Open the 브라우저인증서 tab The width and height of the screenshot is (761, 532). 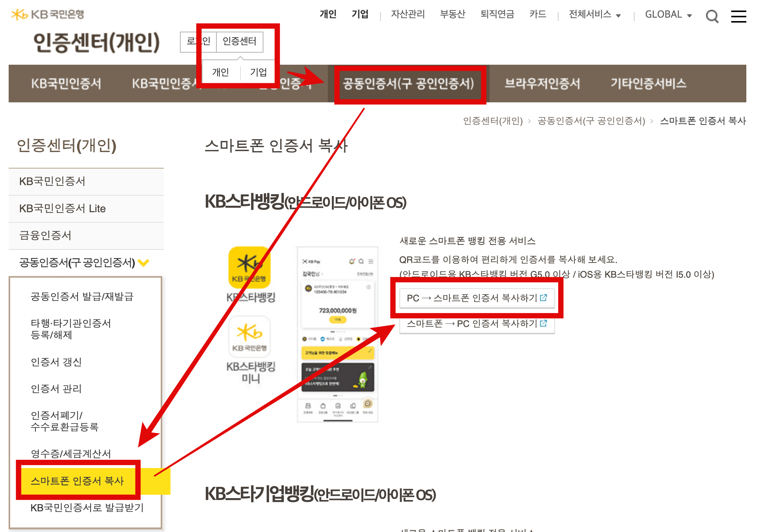(x=542, y=84)
